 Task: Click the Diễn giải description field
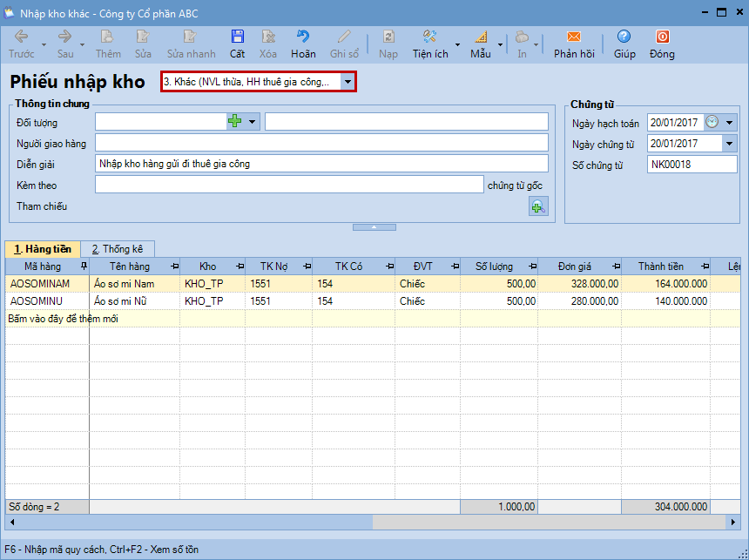click(x=321, y=164)
